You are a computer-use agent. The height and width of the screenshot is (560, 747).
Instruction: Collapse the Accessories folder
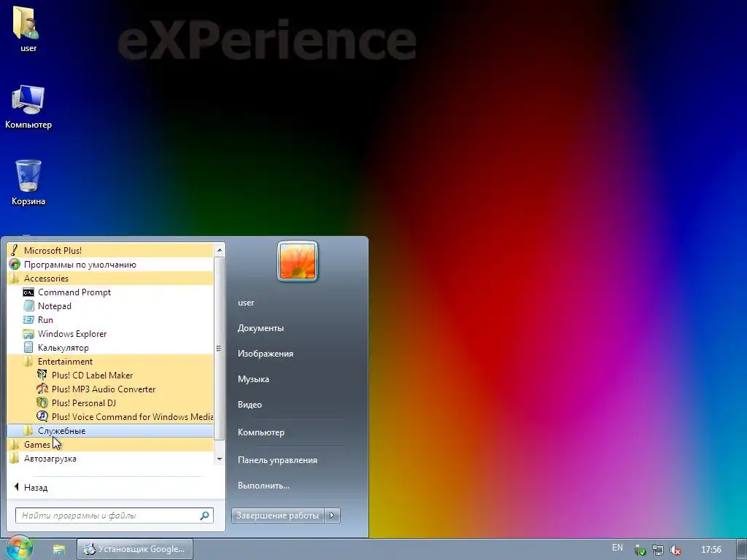(110, 278)
